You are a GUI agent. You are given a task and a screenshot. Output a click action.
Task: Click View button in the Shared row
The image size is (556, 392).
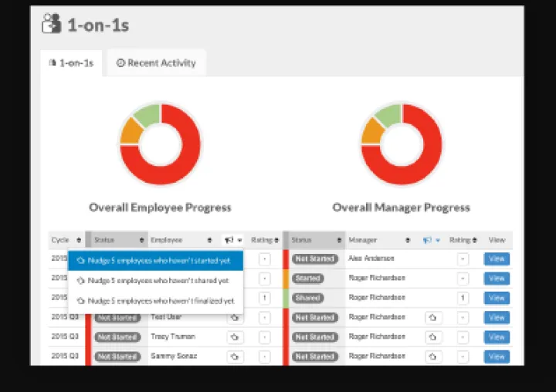497,298
